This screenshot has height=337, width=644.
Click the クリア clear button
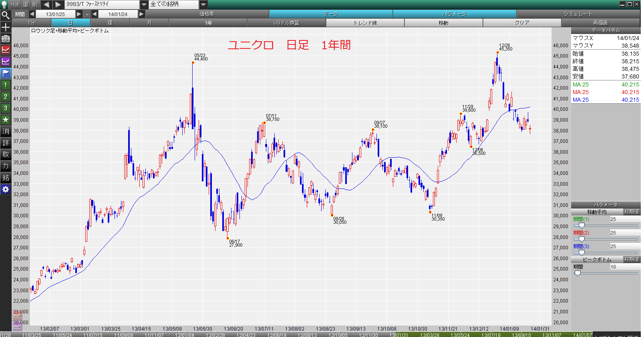522,23
